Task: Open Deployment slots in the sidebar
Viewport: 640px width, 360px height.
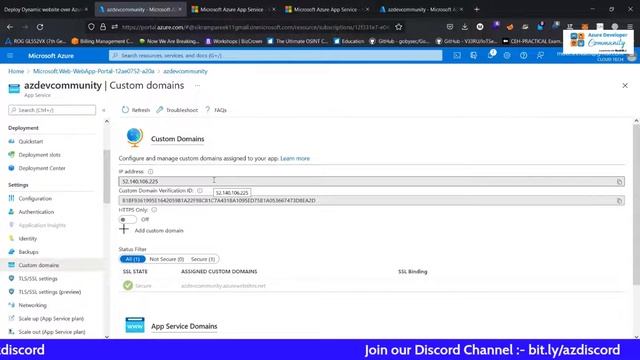Action: pyautogui.click(x=39, y=155)
